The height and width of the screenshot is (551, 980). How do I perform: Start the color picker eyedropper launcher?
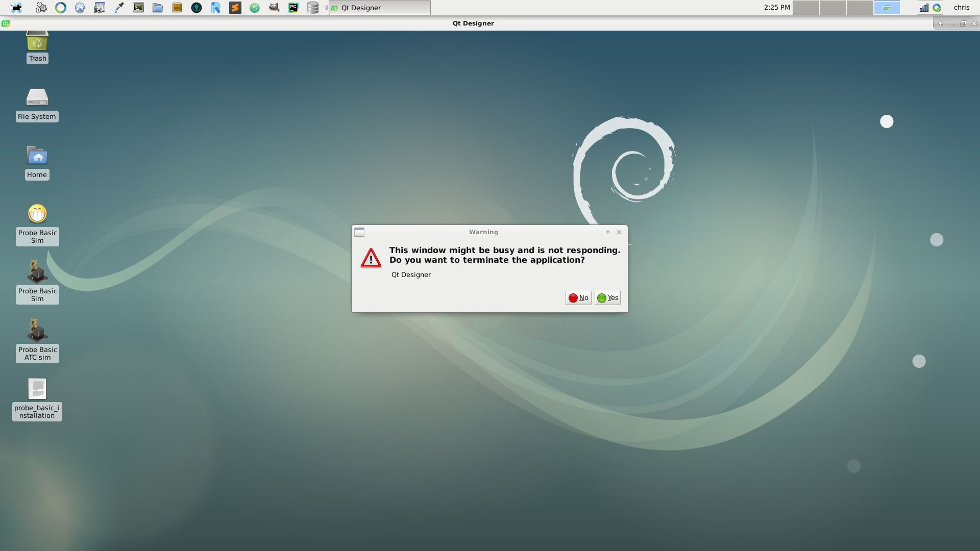tap(119, 8)
